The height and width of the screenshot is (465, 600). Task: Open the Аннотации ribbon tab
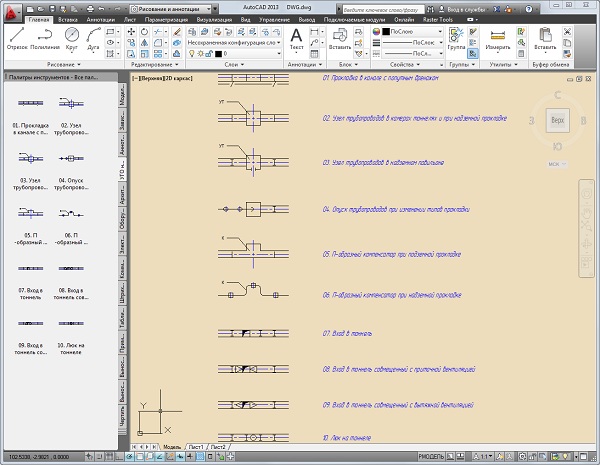click(x=101, y=19)
